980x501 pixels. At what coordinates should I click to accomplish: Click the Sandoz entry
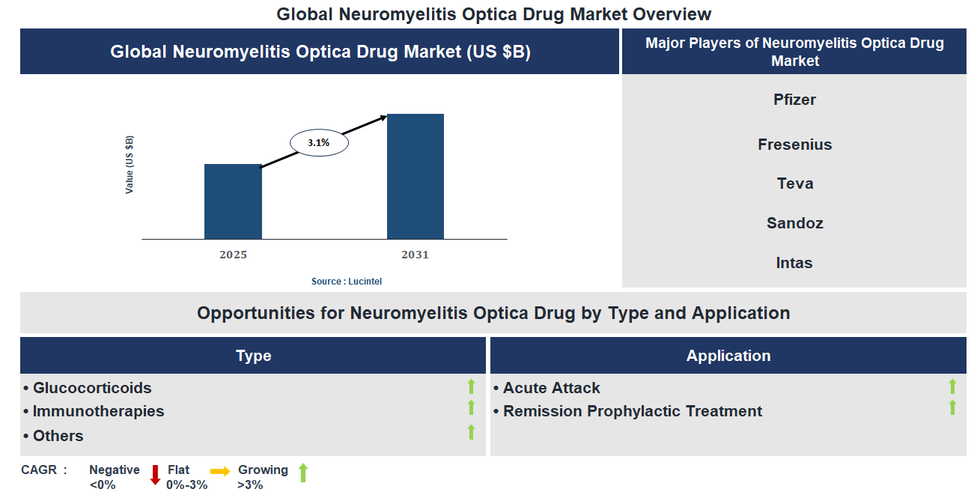click(794, 222)
